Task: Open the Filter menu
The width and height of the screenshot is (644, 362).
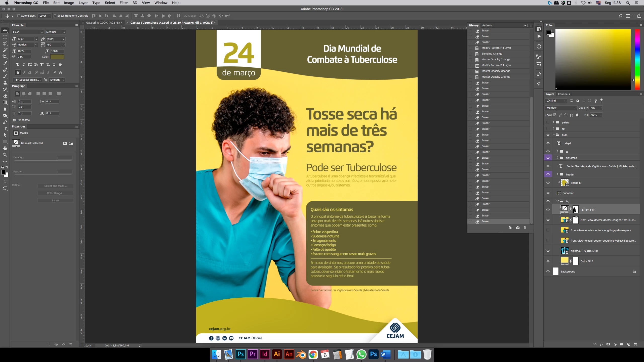Action: 124,3
